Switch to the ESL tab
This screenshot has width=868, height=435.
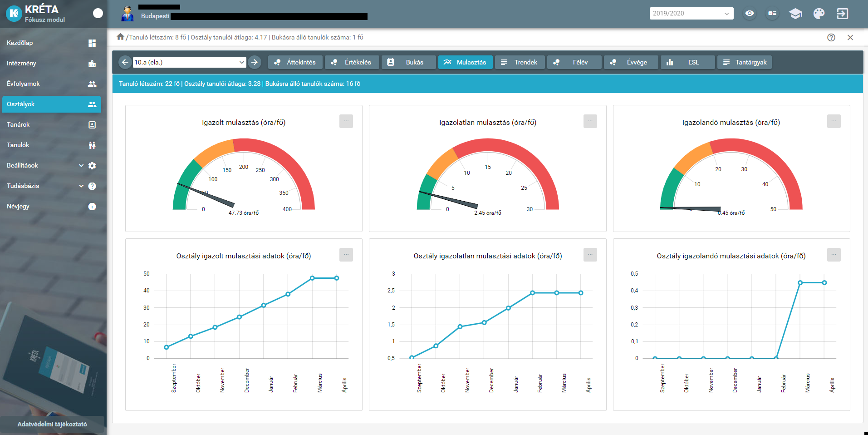(688, 62)
